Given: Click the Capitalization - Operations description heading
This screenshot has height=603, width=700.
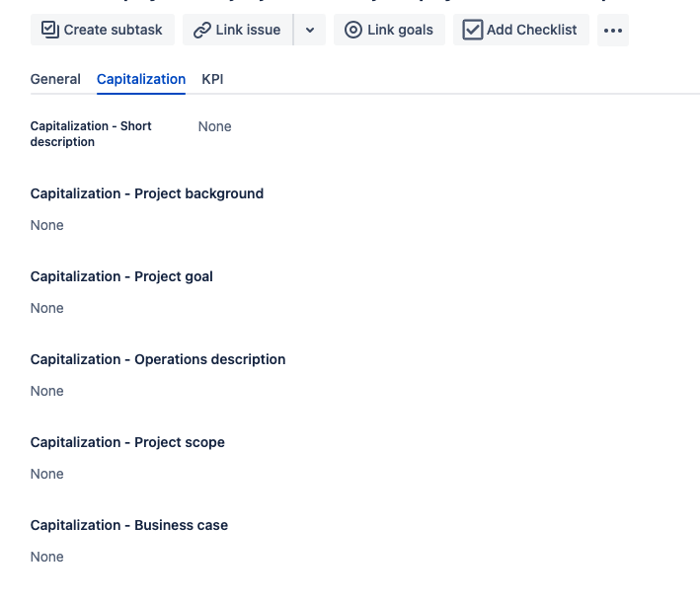Looking at the screenshot, I should (x=158, y=359).
